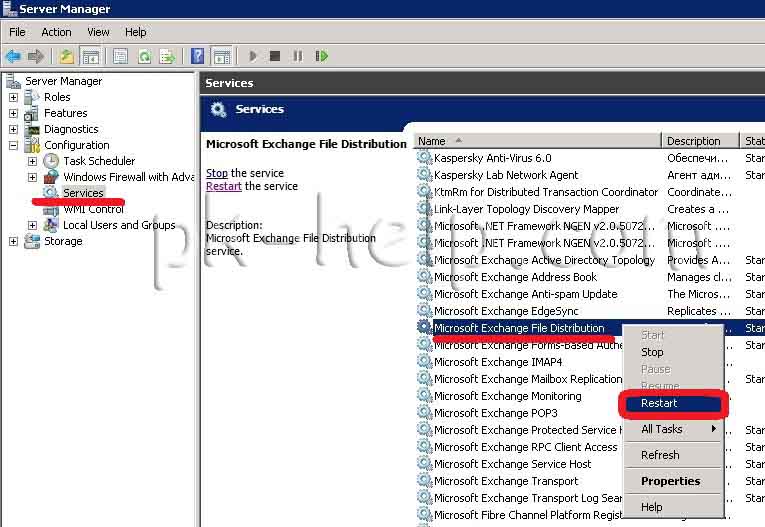This screenshot has width=765, height=527.
Task: Click the Restart the service link
Action: 223,186
